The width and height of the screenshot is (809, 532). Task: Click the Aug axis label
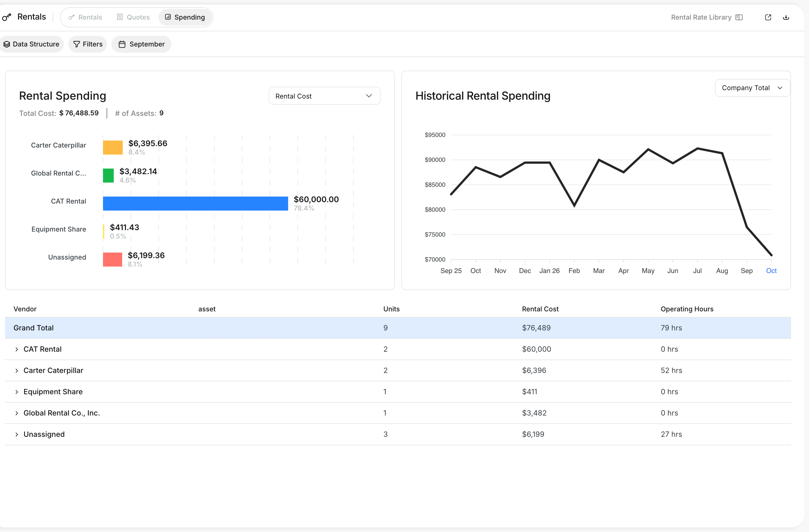(722, 270)
